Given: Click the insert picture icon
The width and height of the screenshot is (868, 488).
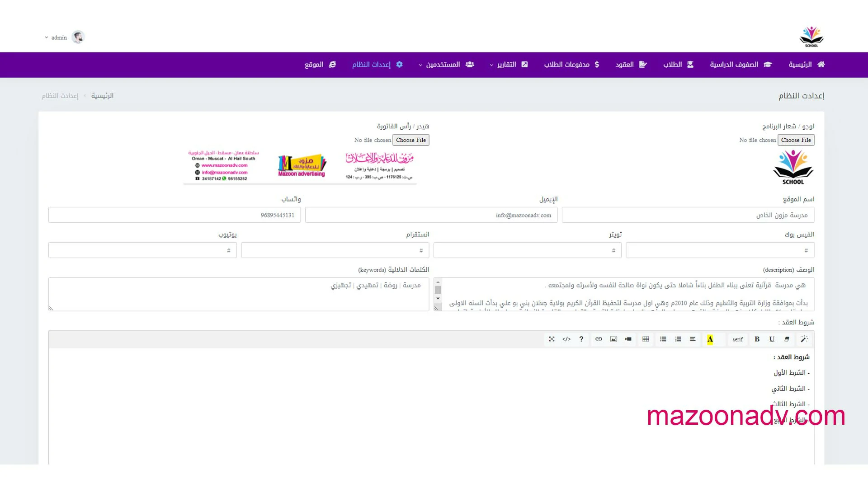Looking at the screenshot, I should [x=613, y=339].
